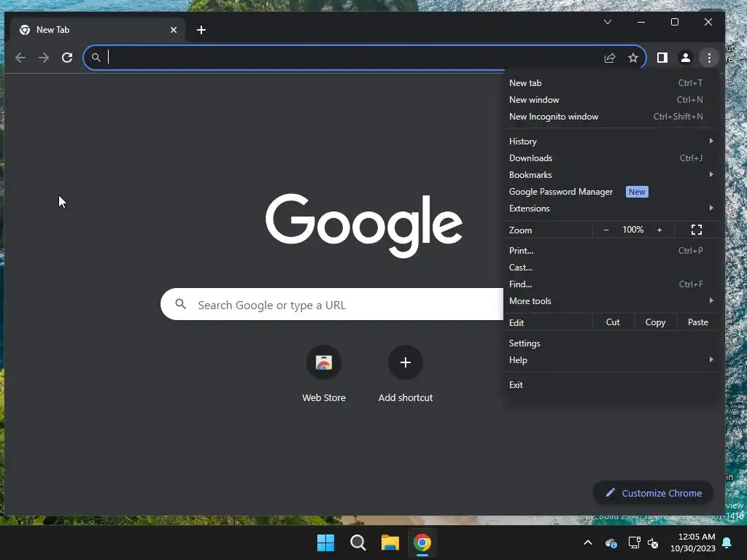Select Exit to quit Chrome
Viewport: 747px width, 560px height.
click(611, 385)
